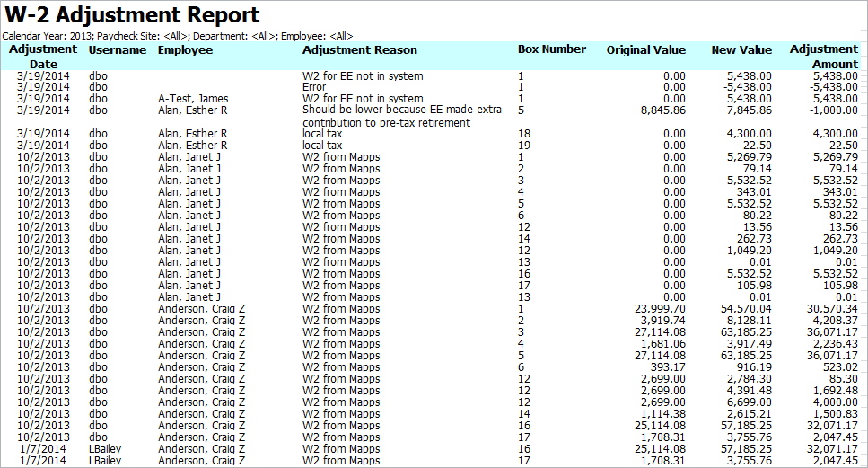Screen dimensions: 868x468
Task: Click the employee name A-Test, James
Action: tap(193, 99)
